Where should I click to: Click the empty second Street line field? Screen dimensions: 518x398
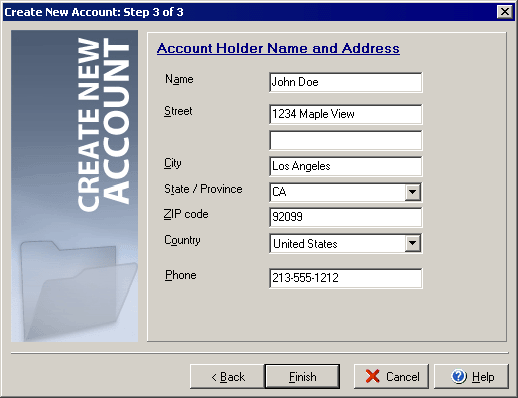(346, 140)
